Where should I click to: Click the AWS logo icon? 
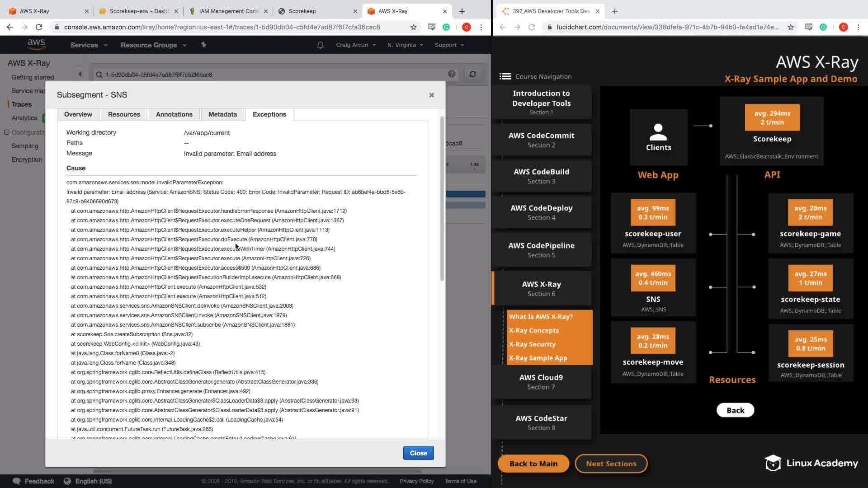(36, 44)
